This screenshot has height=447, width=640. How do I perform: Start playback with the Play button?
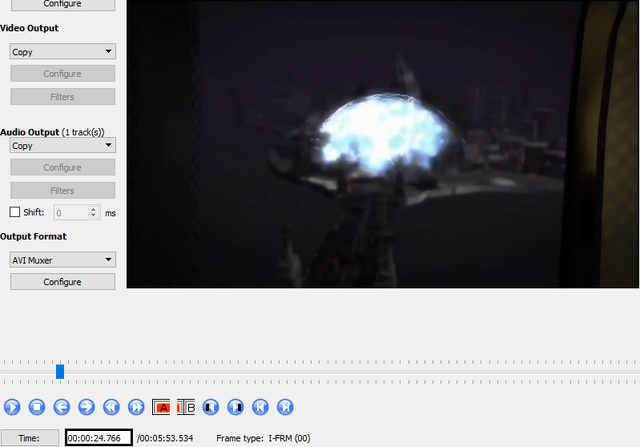[x=12, y=407]
